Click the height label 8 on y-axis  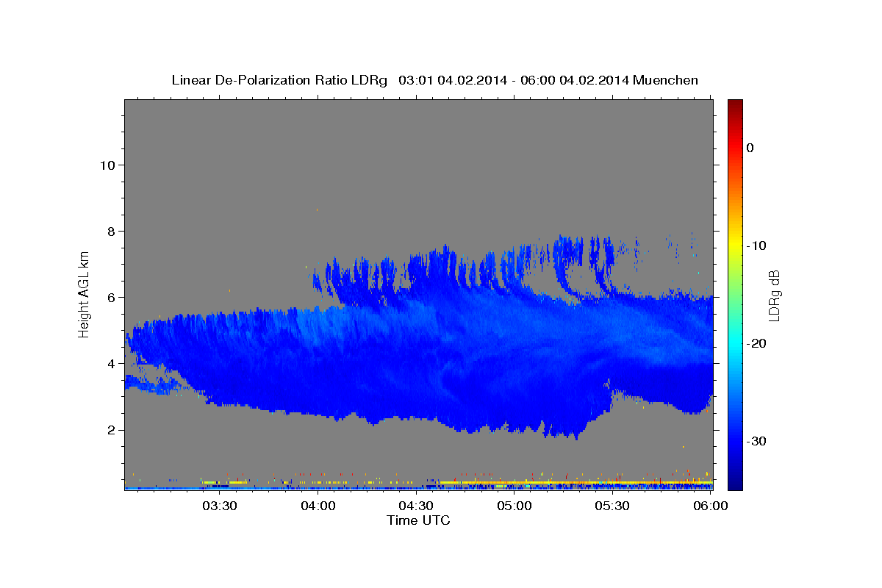point(111,231)
